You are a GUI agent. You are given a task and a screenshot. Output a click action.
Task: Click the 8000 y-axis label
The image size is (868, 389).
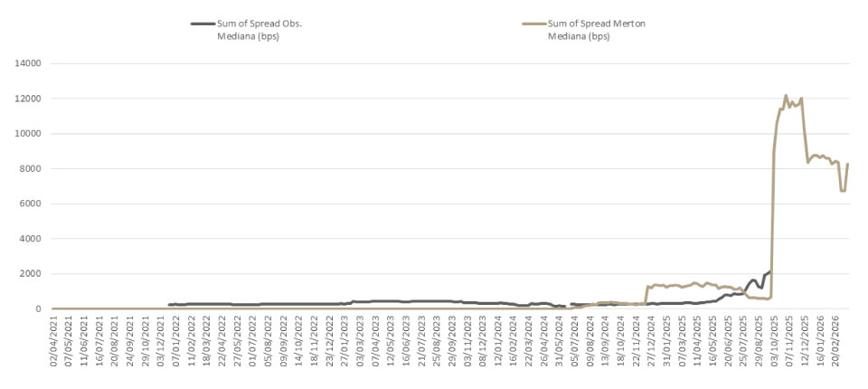(31, 168)
